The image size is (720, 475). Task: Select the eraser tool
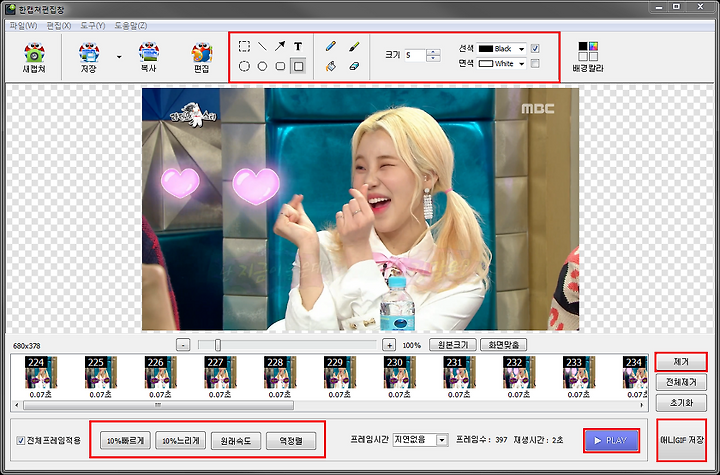[x=354, y=66]
